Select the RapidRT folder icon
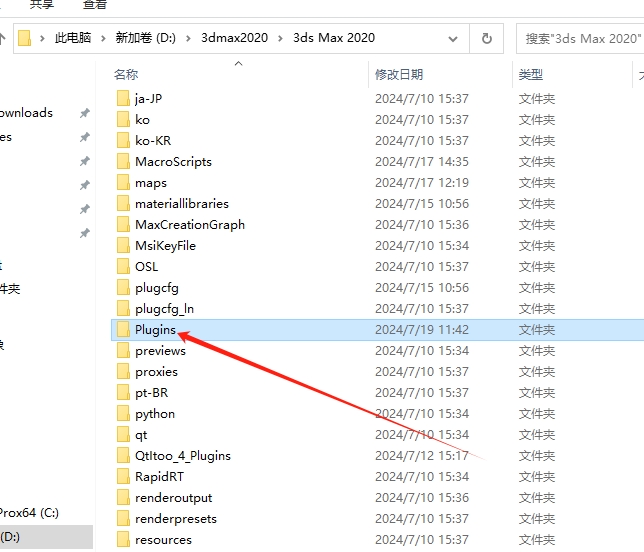Image resolution: width=644 pixels, height=552 pixels. click(123, 476)
